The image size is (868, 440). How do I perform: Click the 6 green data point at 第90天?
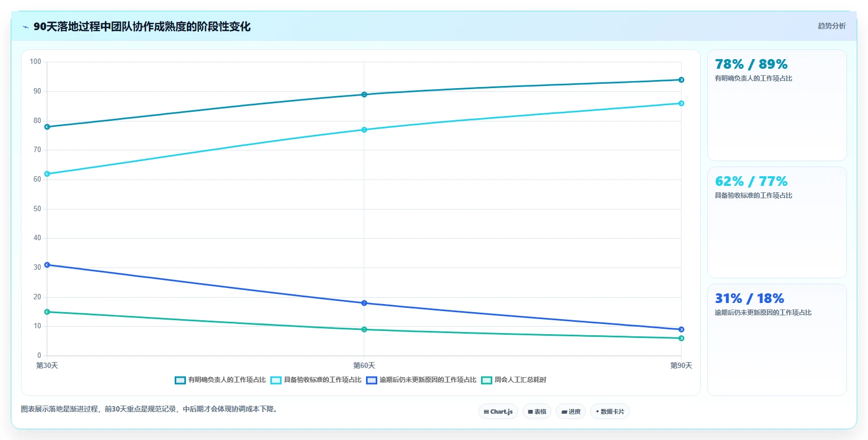(x=682, y=338)
